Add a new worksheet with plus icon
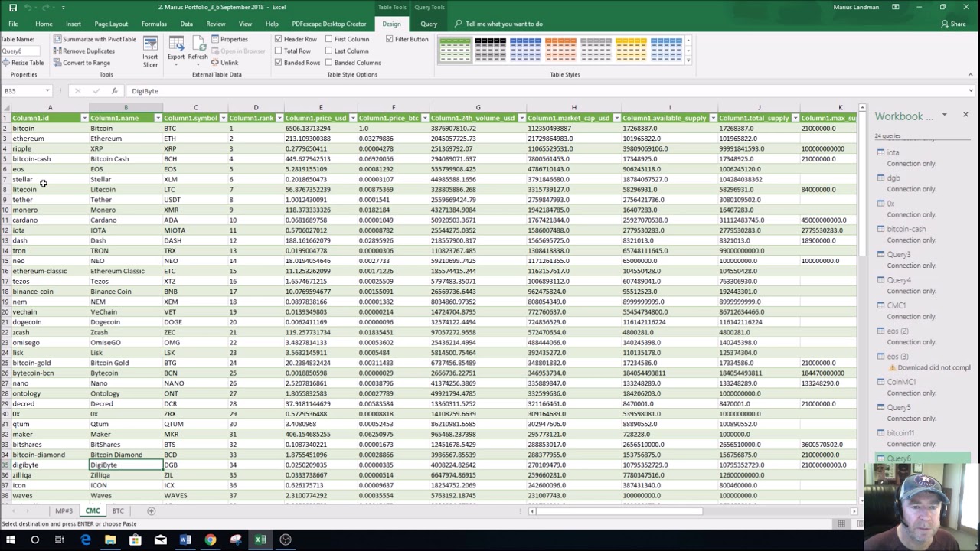The width and height of the screenshot is (980, 551). pyautogui.click(x=151, y=510)
